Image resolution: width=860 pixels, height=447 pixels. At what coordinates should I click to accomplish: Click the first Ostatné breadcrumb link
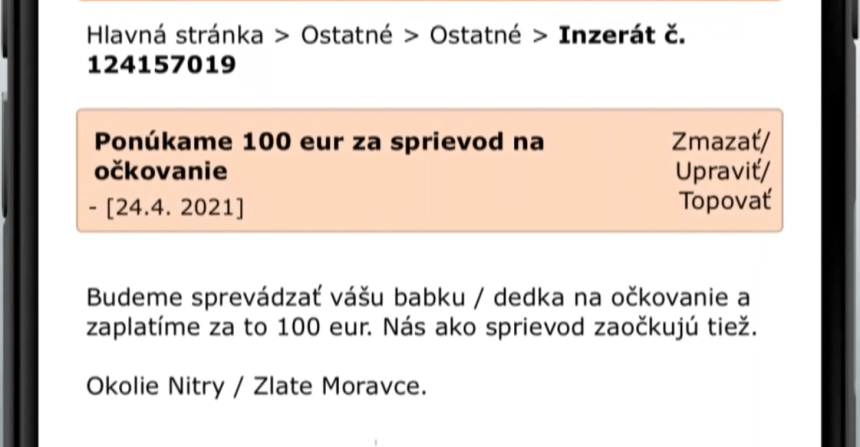coord(346,35)
